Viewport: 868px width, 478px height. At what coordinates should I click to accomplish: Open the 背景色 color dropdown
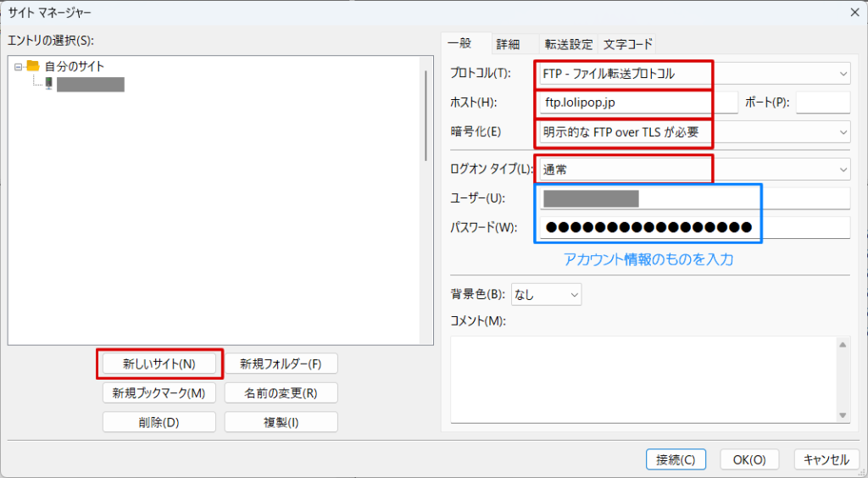[x=574, y=294]
